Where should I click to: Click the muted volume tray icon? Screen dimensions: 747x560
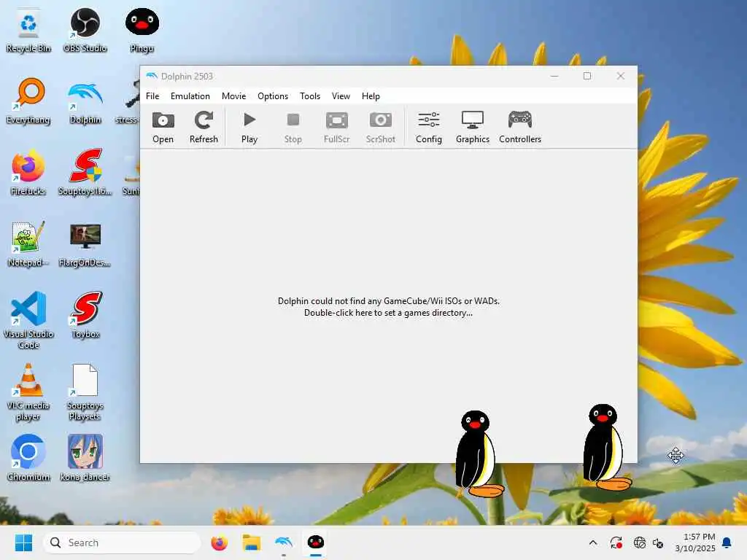(658, 542)
